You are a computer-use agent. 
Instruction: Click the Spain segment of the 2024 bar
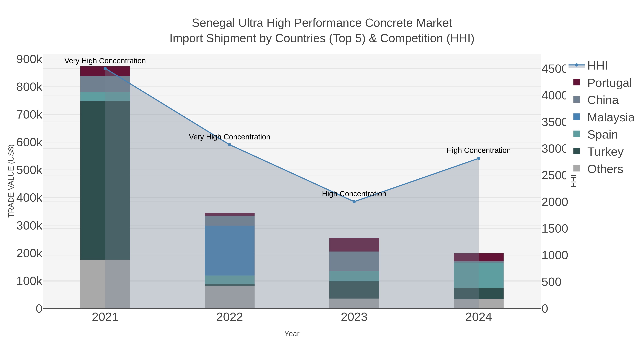(x=479, y=275)
